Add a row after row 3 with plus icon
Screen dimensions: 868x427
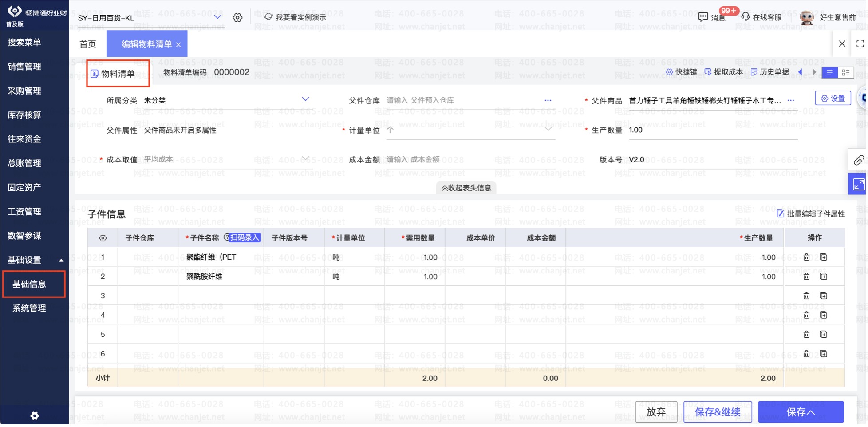click(x=824, y=296)
